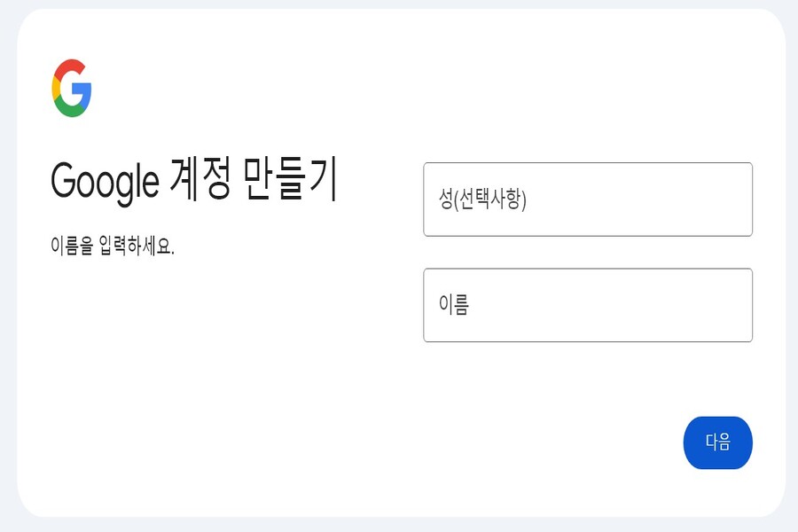This screenshot has height=532, width=798.
Task: Click the border of the last name field
Action: point(588,165)
